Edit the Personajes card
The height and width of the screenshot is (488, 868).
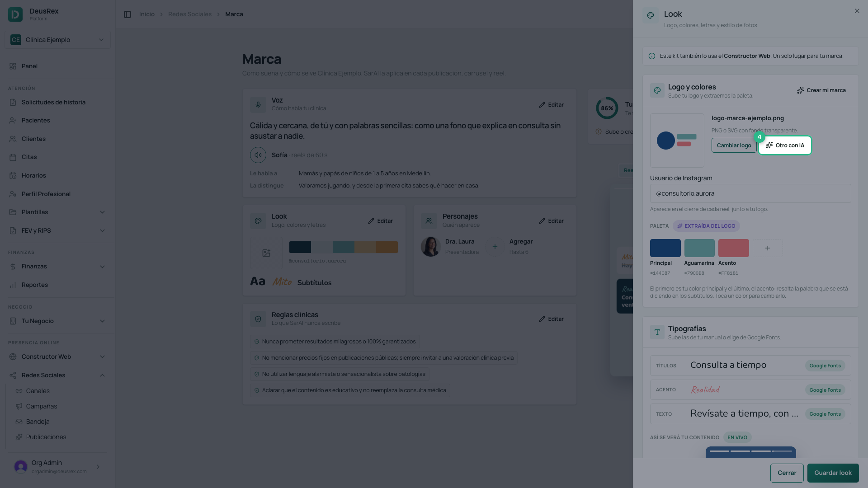(x=551, y=221)
